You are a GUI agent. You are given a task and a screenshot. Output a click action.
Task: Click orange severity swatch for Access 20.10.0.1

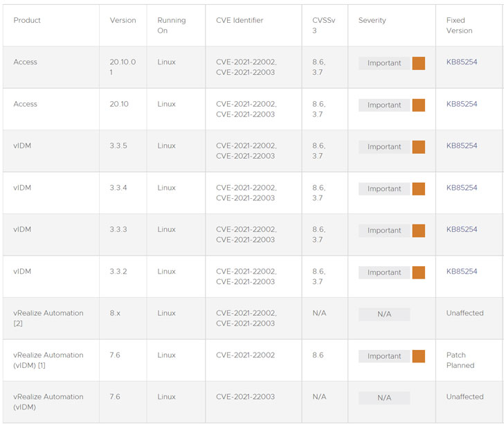tap(418, 63)
